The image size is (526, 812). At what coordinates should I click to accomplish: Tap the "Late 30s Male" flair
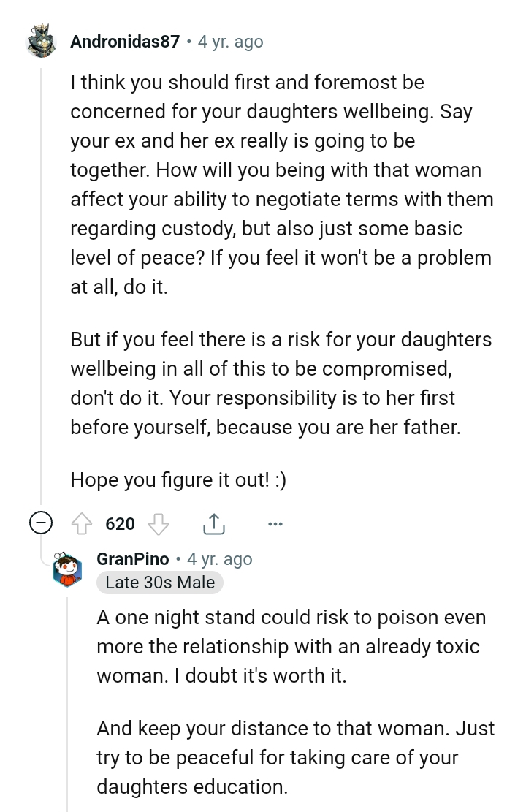(x=160, y=583)
